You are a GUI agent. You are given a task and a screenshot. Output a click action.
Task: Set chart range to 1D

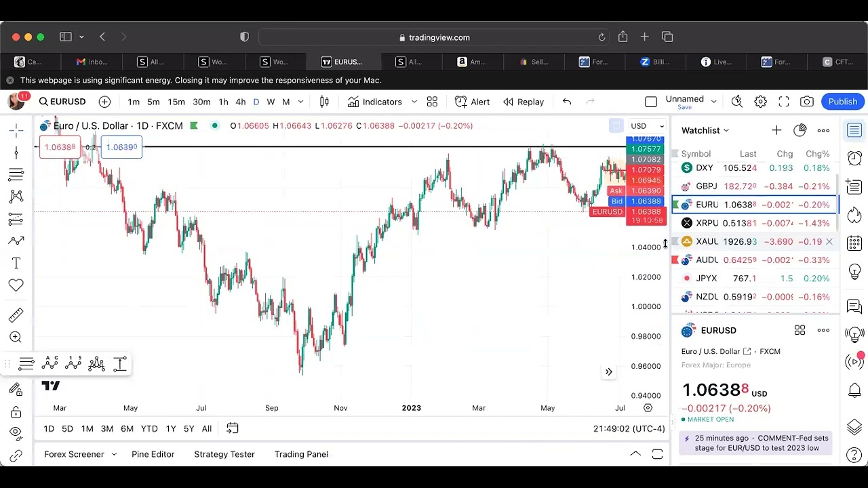click(49, 428)
